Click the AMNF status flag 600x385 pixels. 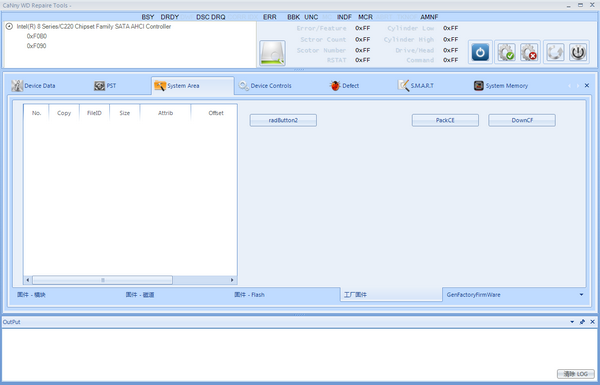tap(429, 17)
